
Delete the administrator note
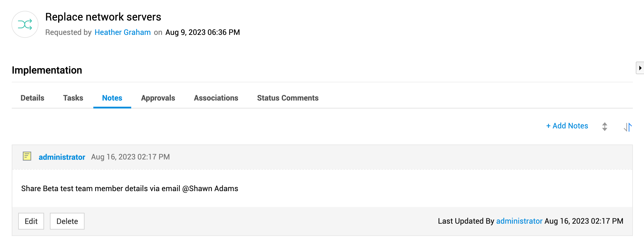tap(67, 221)
